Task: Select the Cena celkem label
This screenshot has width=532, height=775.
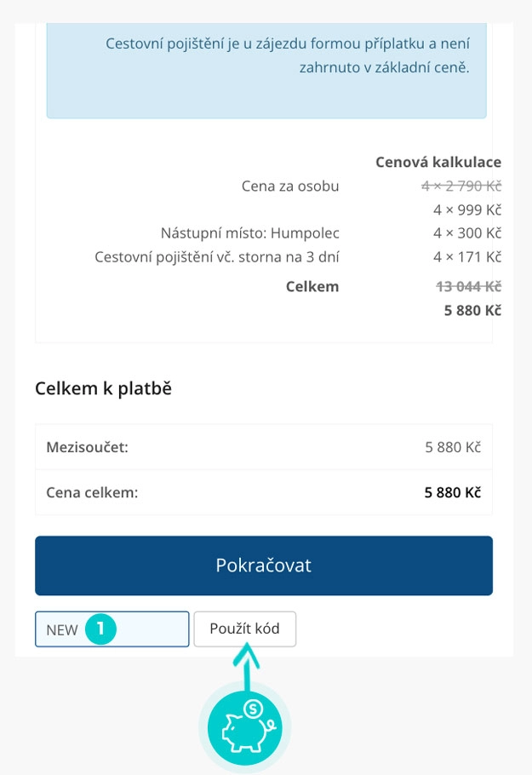Action: pos(92,492)
